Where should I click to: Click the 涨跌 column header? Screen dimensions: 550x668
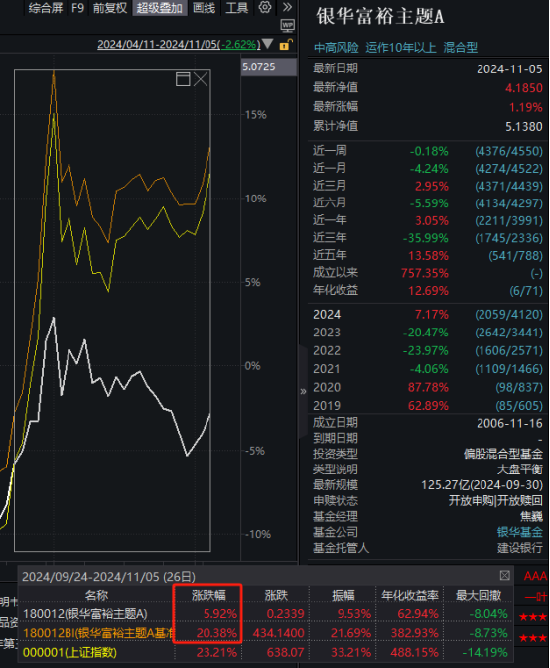[x=276, y=595]
